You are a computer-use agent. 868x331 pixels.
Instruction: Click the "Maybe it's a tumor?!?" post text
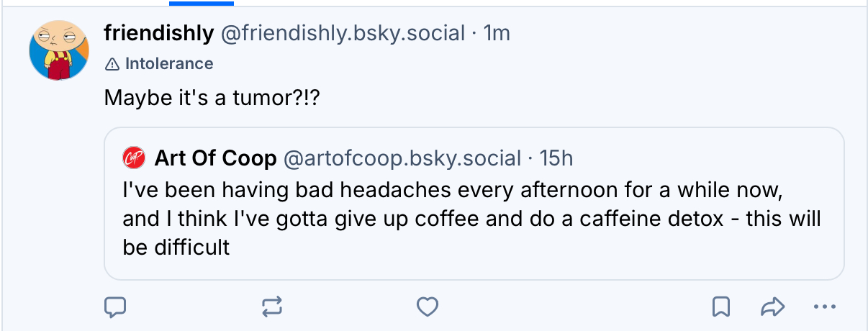point(212,97)
